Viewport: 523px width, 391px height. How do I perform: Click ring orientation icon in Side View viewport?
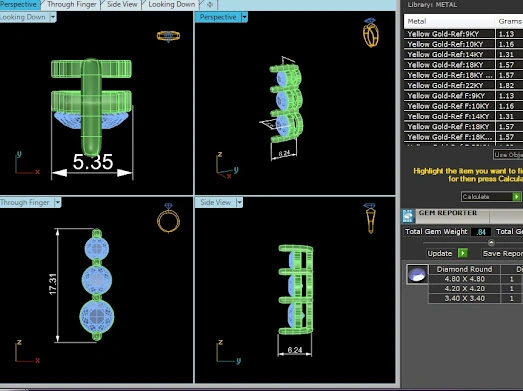370,218
